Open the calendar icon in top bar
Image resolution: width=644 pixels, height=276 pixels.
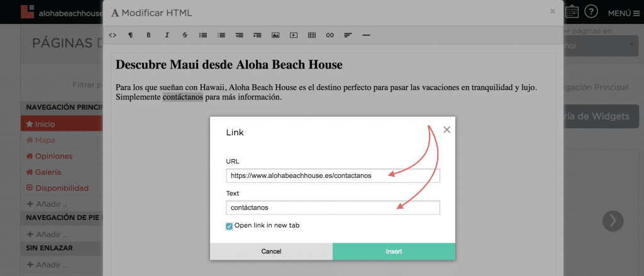(x=572, y=12)
